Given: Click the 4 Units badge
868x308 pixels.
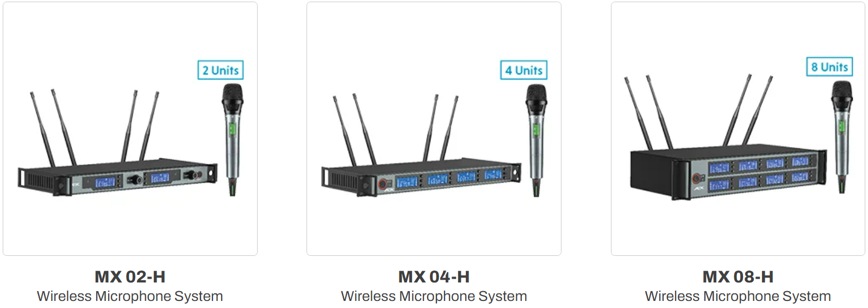Looking at the screenshot, I should coord(523,70).
